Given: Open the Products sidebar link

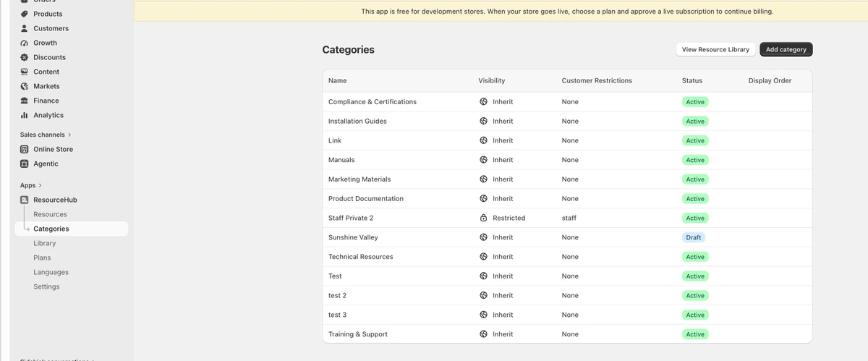Looking at the screenshot, I should click(x=48, y=14).
